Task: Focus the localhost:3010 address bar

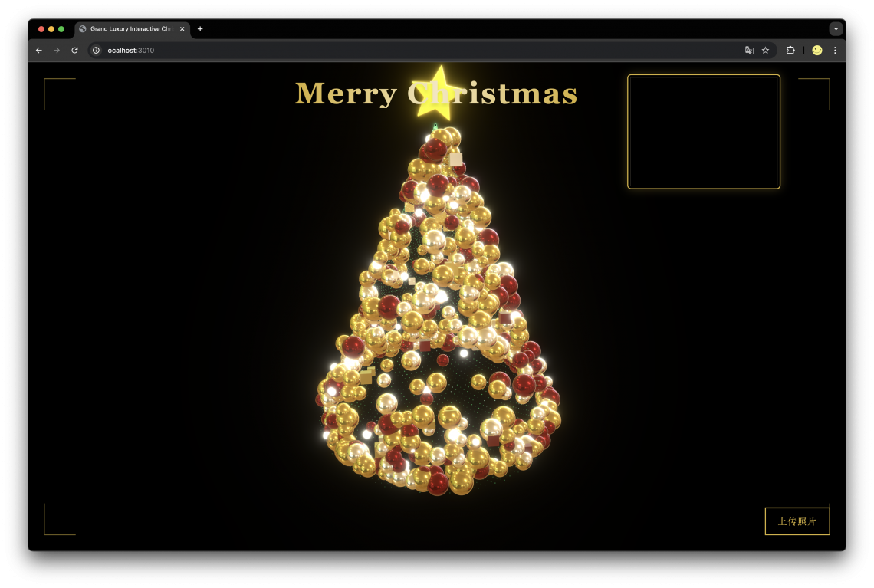Action: point(383,50)
